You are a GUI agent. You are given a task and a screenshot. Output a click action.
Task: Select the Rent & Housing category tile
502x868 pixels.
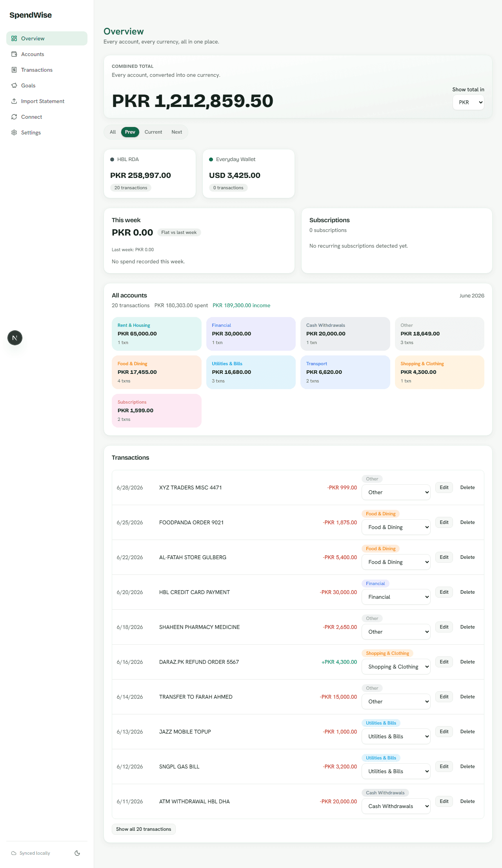[156, 334]
